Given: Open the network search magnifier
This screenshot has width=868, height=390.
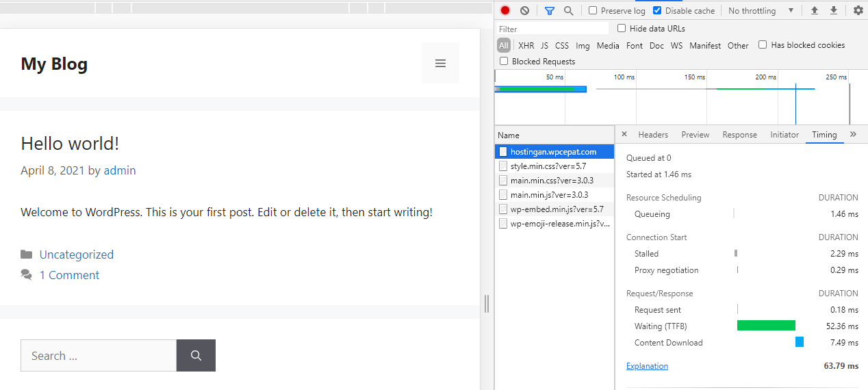Looking at the screenshot, I should pos(568,11).
